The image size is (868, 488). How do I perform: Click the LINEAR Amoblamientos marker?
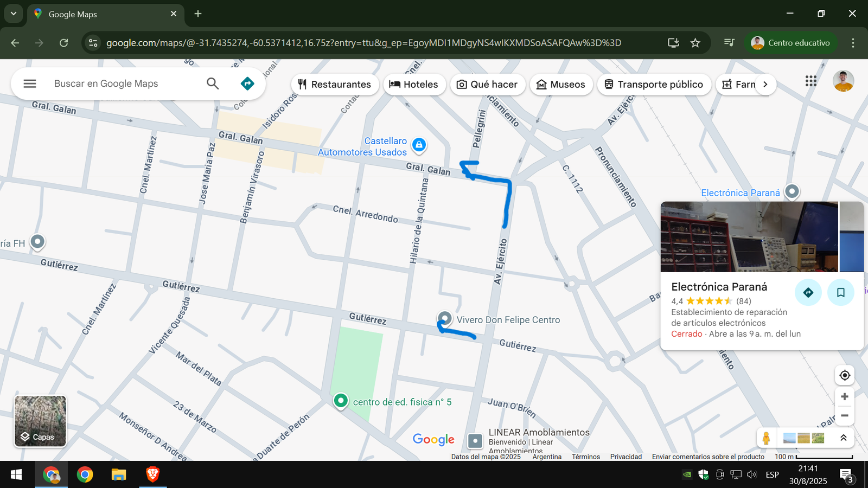point(475,441)
